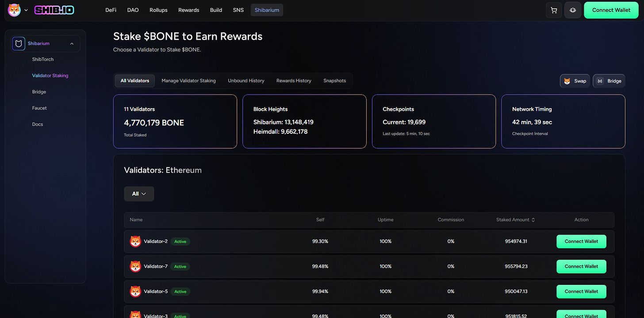Click the Validators: Ethereum heading

click(x=163, y=170)
